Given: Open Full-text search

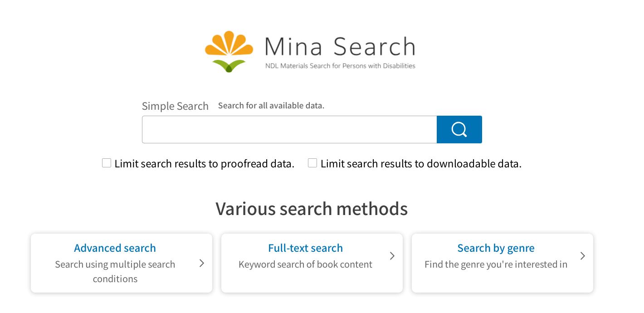Looking at the screenshot, I should pos(305,248).
